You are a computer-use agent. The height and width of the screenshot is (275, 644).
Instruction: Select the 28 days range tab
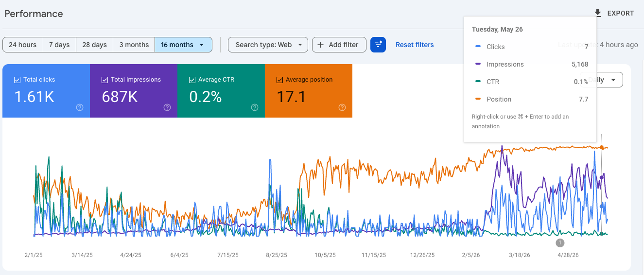tap(95, 45)
